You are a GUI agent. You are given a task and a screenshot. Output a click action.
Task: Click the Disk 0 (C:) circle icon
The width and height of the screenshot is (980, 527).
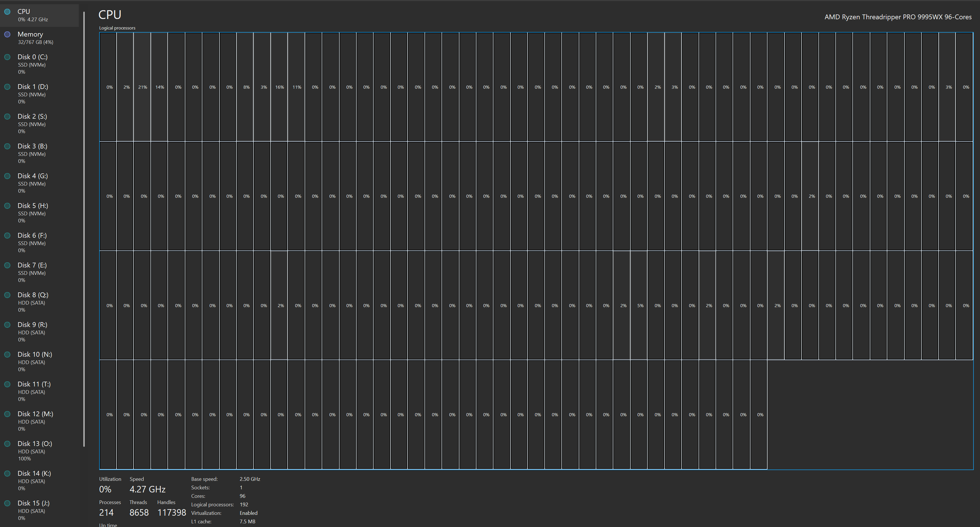7,57
